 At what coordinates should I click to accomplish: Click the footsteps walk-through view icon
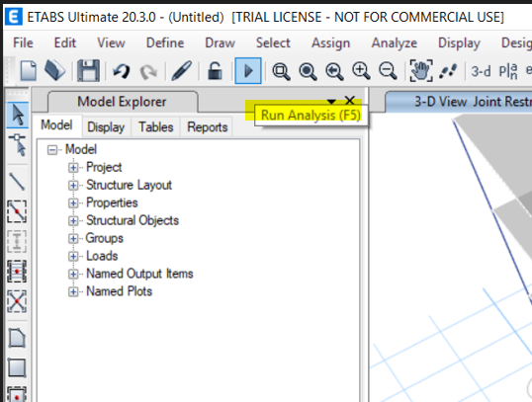point(448,71)
